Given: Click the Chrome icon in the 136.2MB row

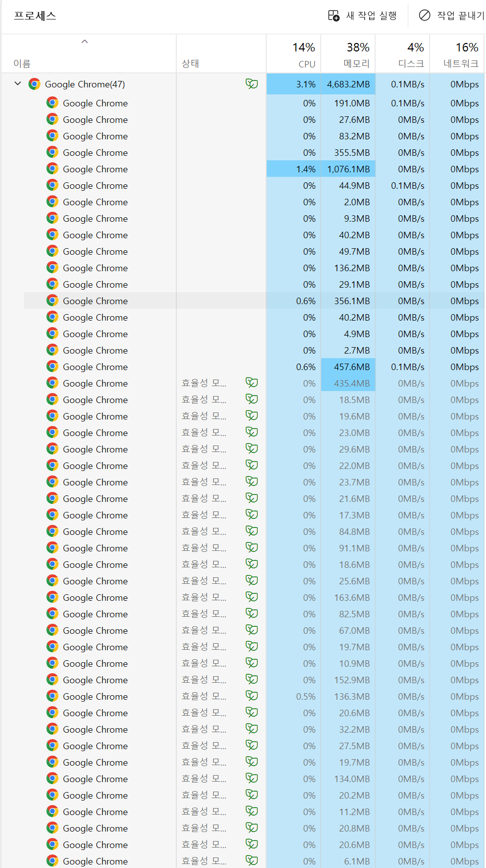Looking at the screenshot, I should tap(52, 268).
